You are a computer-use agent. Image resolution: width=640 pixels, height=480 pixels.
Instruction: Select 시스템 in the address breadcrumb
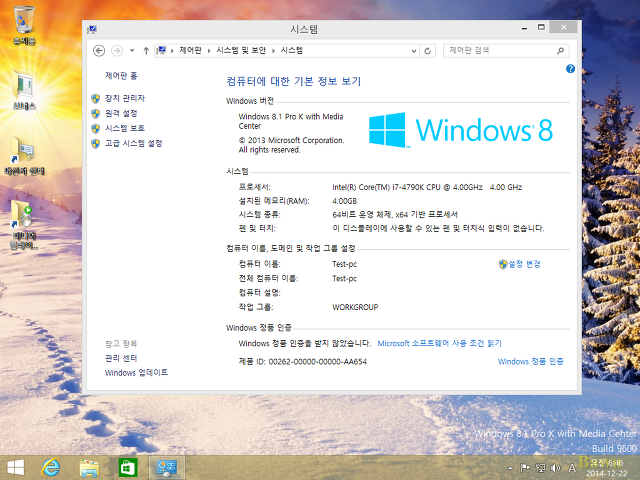[x=291, y=50]
